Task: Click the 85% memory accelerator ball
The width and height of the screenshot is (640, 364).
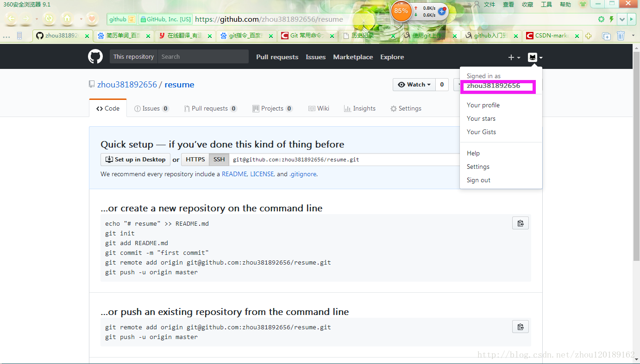Action: (401, 11)
